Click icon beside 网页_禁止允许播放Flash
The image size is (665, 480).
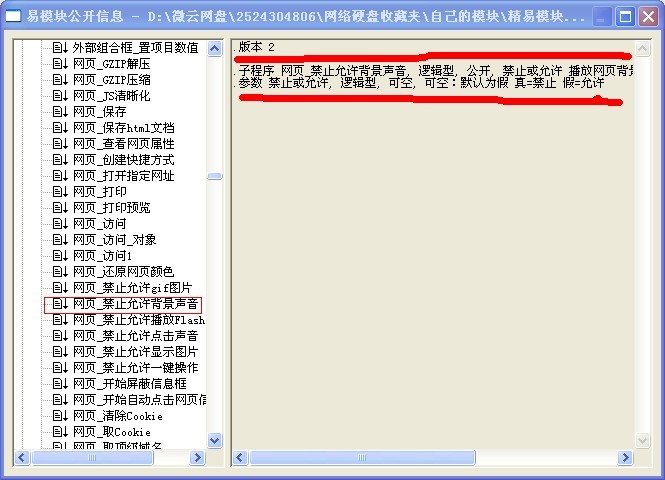click(x=60, y=320)
